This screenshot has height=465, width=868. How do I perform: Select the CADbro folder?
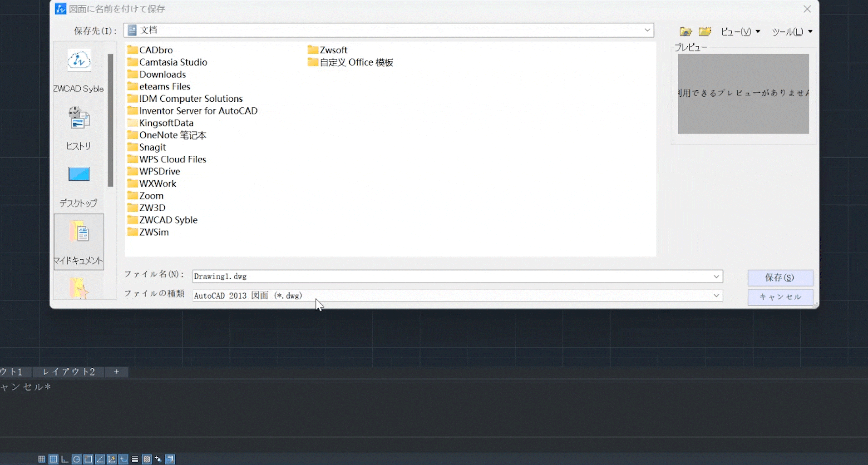click(x=150, y=50)
